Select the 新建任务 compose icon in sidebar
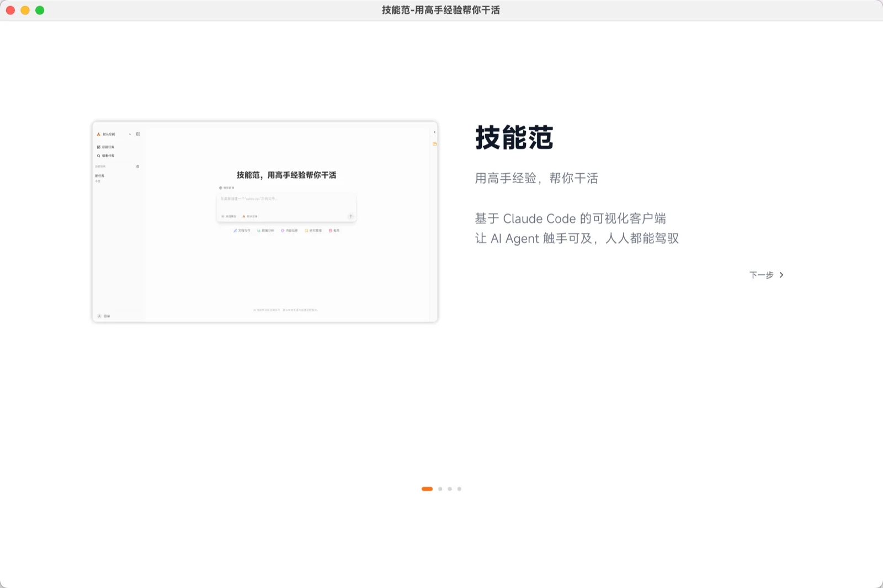 pos(98,147)
